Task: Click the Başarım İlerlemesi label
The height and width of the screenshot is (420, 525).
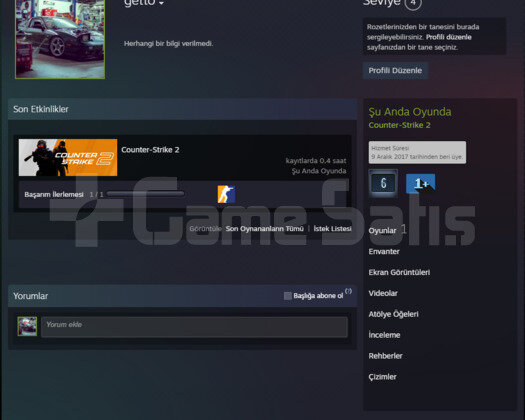Action: 54,194
